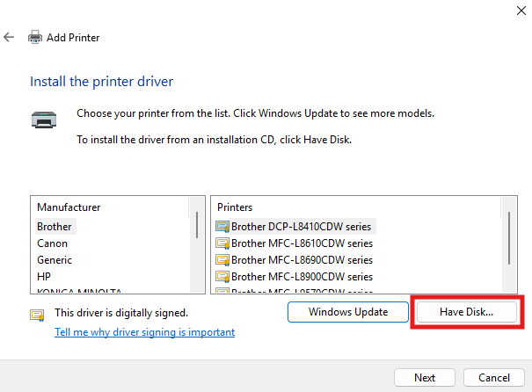The height and width of the screenshot is (392, 532).
Task: Click 'This driver is digitally signed.' text
Action: point(121,313)
